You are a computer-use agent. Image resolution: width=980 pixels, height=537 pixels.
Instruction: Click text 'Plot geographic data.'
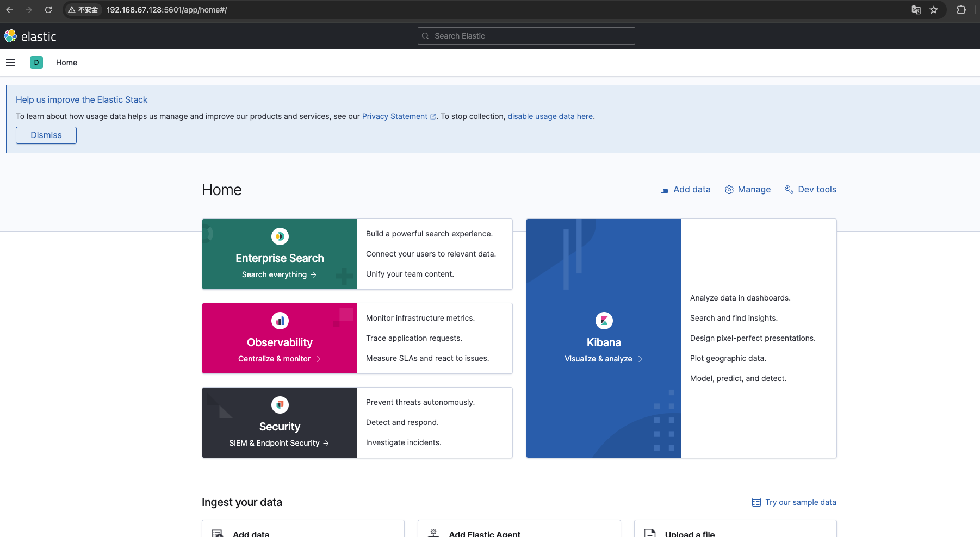tap(728, 358)
